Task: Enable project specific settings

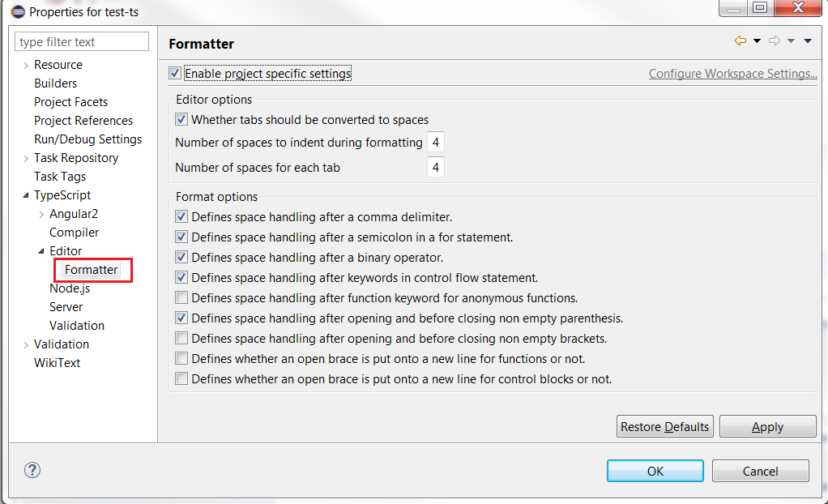Action: 174,73
